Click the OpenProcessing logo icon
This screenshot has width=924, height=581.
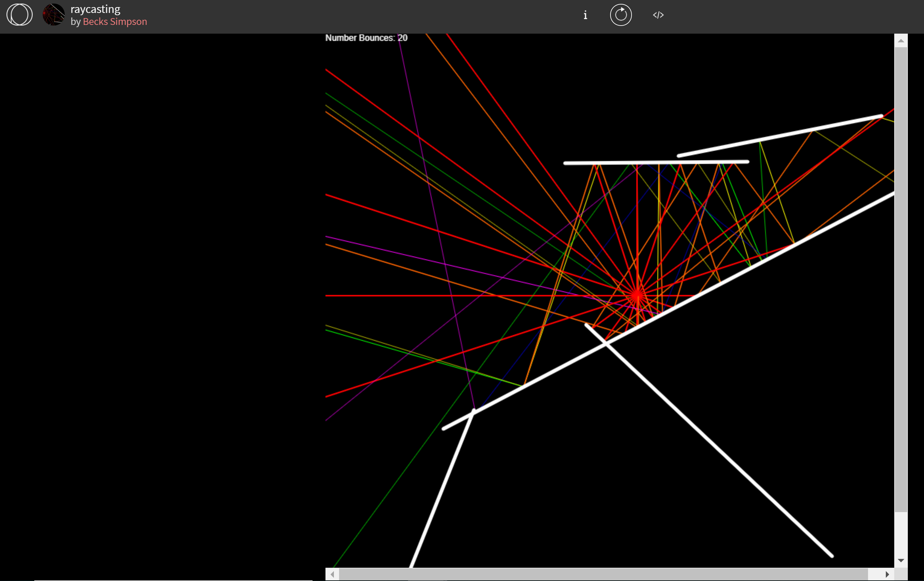(x=19, y=15)
